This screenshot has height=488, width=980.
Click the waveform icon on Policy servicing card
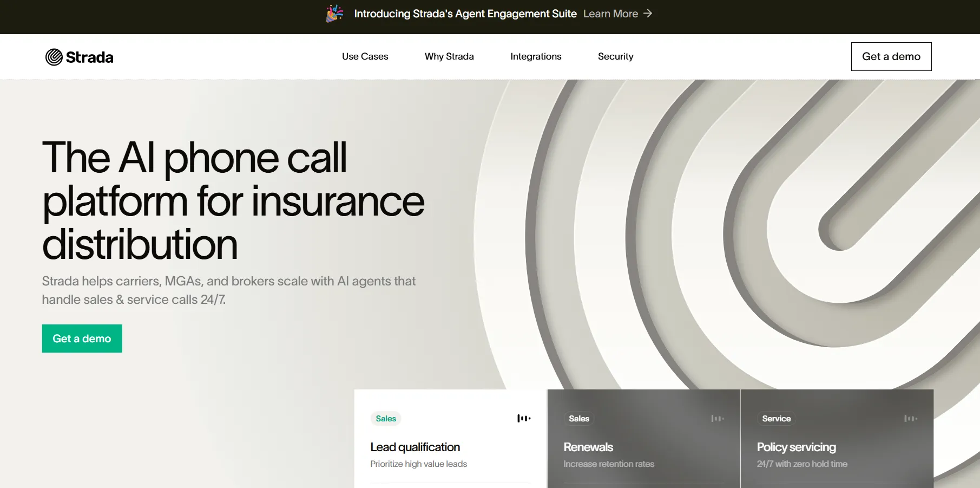(x=911, y=418)
